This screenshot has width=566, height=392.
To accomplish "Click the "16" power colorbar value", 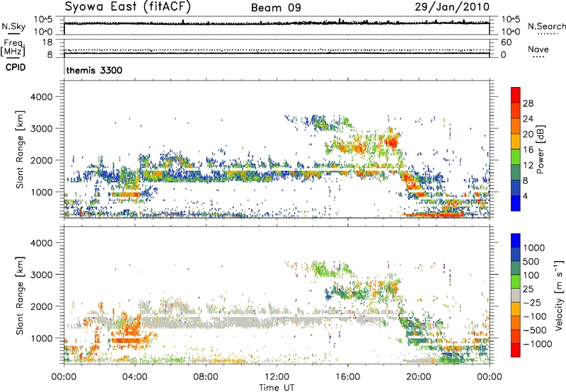I will coord(528,150).
